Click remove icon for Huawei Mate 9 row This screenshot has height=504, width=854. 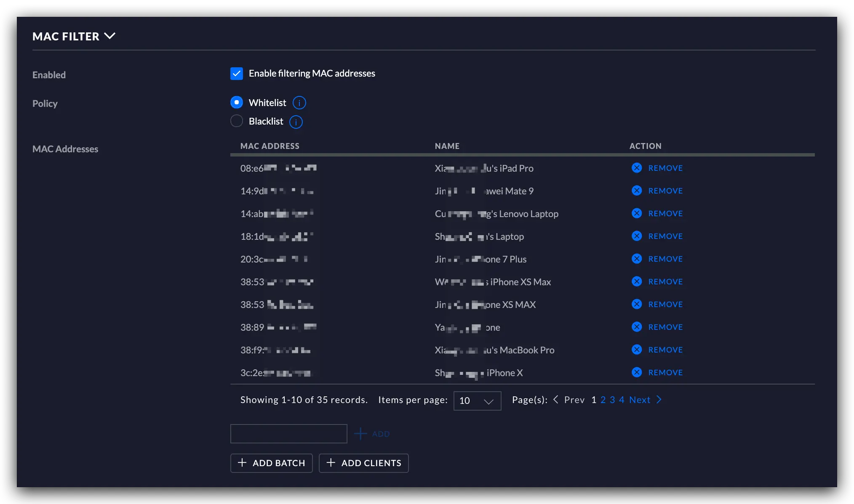click(637, 191)
